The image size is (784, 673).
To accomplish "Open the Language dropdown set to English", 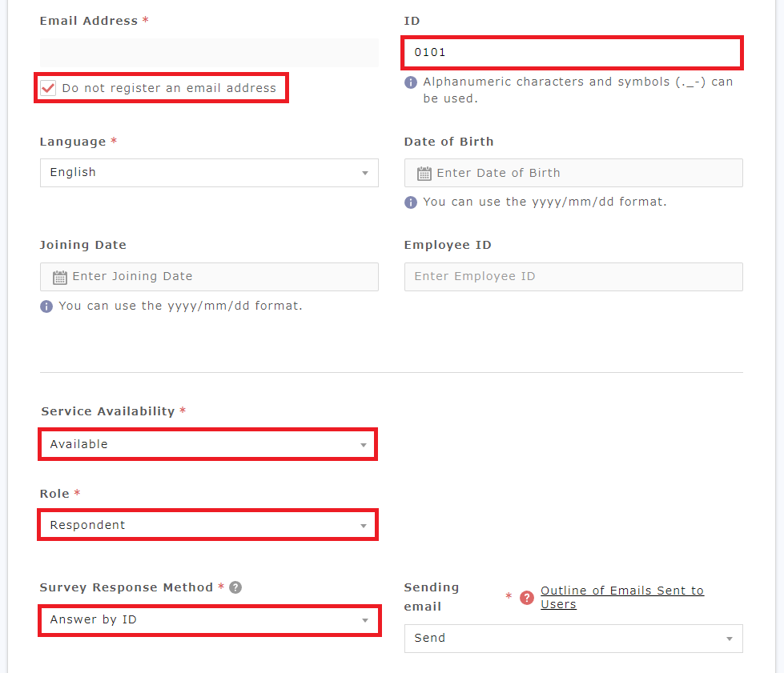I will point(208,173).
